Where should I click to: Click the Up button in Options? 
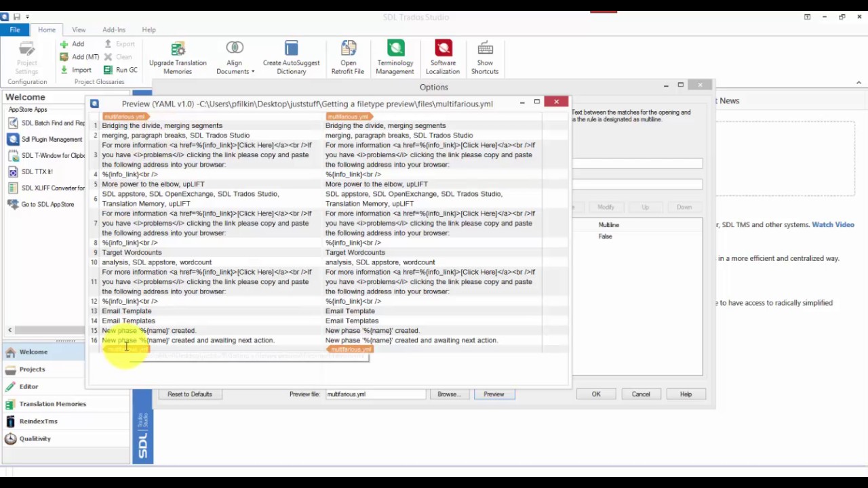[x=645, y=207]
